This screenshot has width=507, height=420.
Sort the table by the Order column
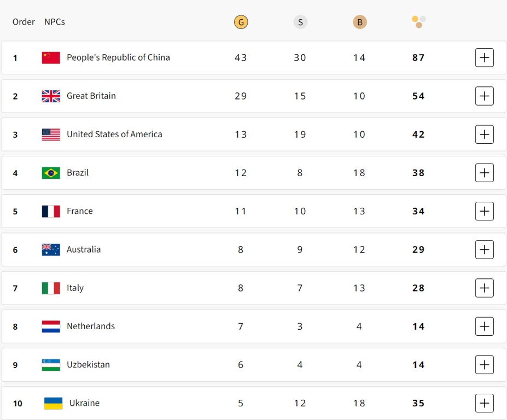[x=24, y=22]
